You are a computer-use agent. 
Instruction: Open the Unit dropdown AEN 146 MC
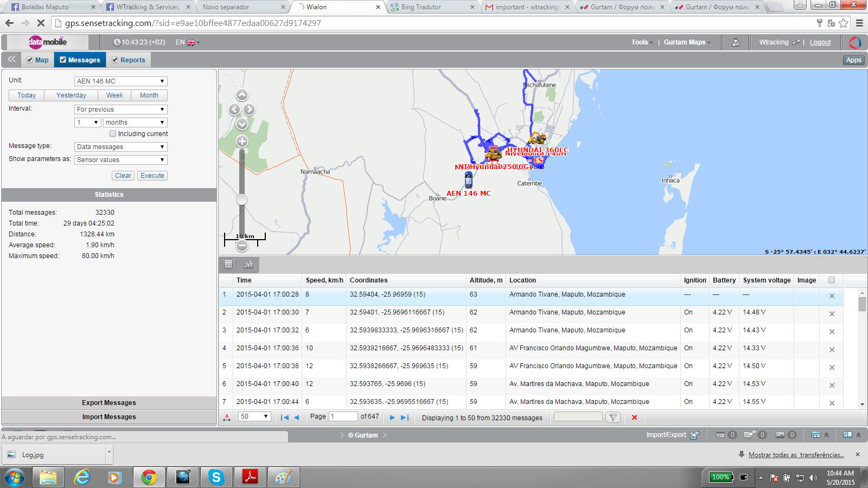point(120,81)
